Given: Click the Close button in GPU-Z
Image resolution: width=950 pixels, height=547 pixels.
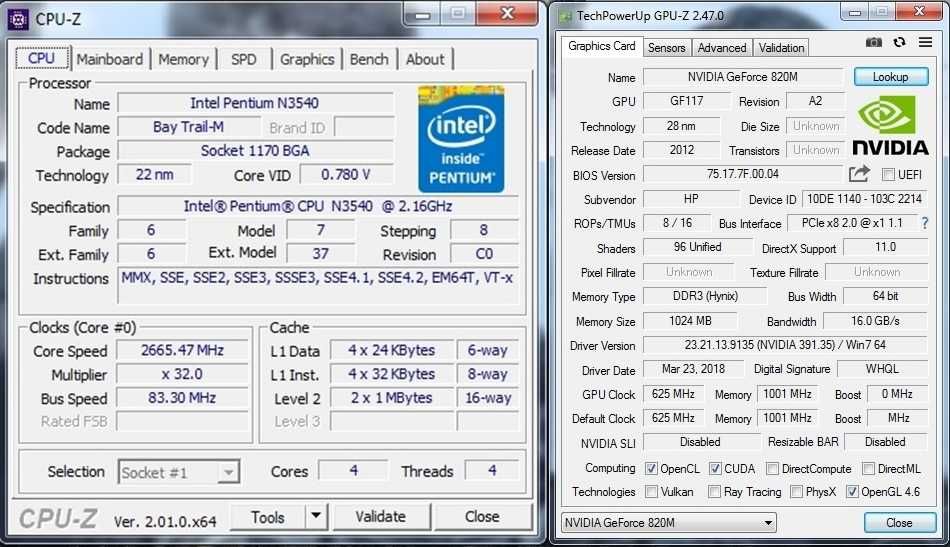Looking at the screenshot, I should click(899, 522).
